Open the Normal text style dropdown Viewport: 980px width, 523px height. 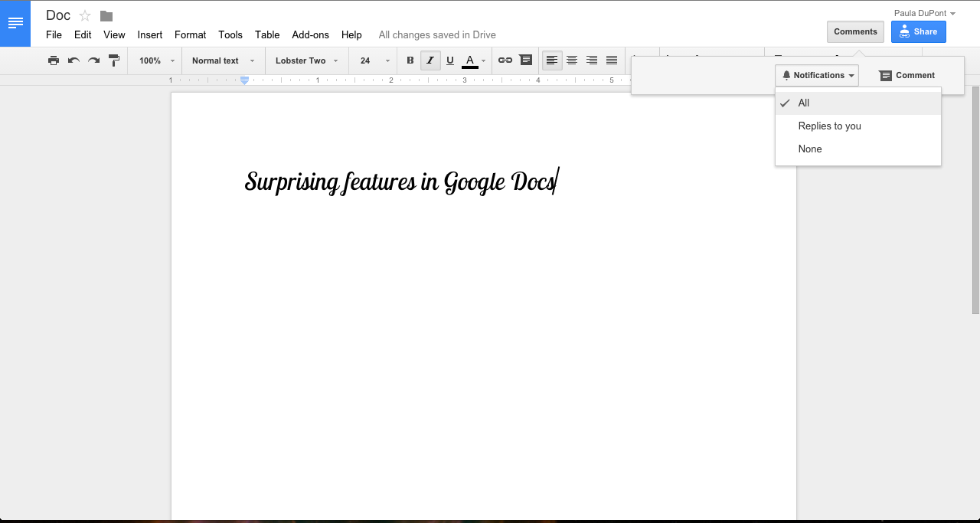pyautogui.click(x=224, y=60)
